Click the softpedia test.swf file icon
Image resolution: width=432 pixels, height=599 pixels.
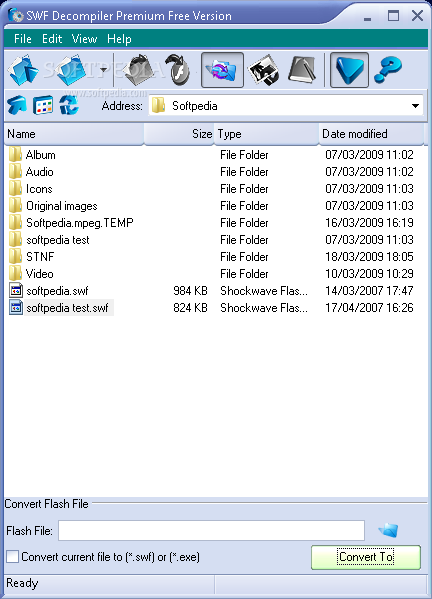click(x=16, y=308)
